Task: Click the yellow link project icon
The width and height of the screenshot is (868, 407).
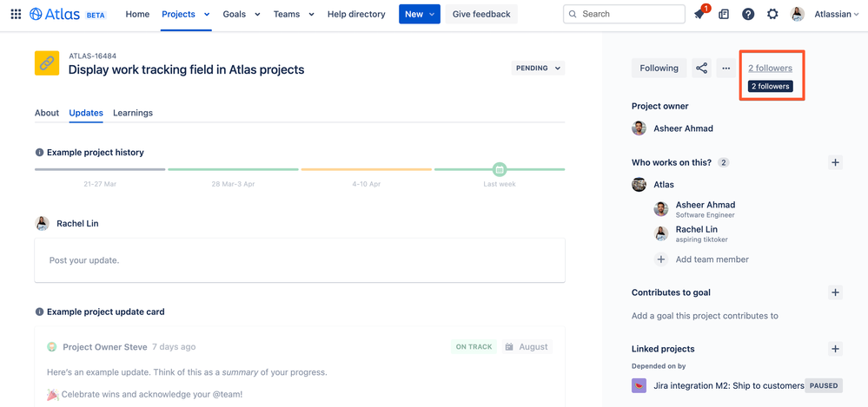Action: point(47,63)
